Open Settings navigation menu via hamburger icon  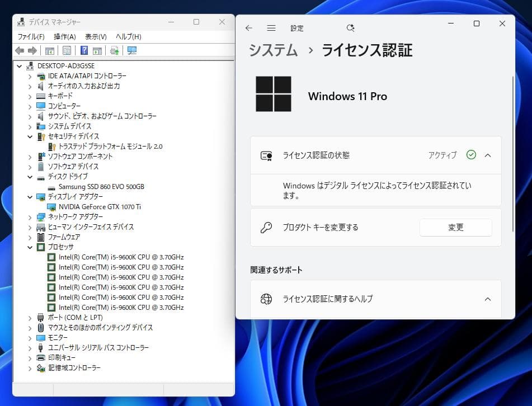pos(271,28)
